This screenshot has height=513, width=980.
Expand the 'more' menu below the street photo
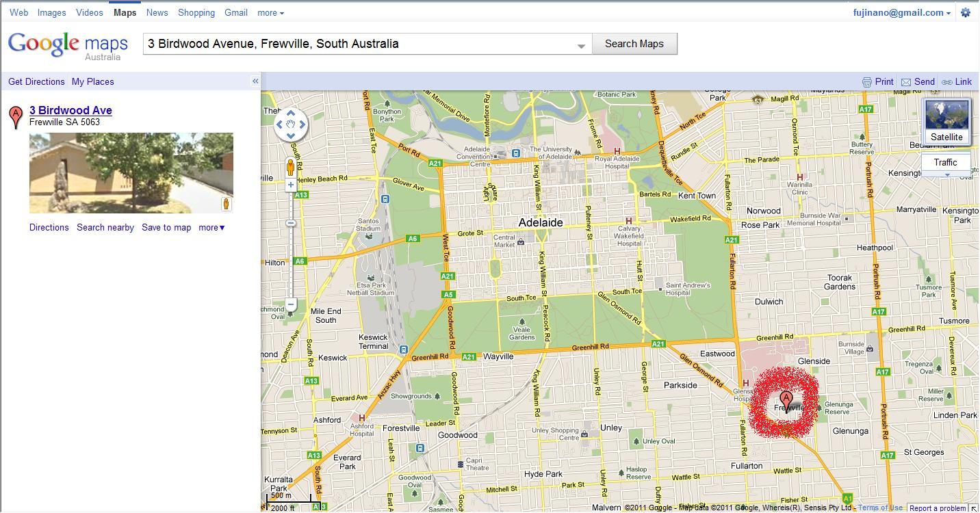tap(211, 228)
